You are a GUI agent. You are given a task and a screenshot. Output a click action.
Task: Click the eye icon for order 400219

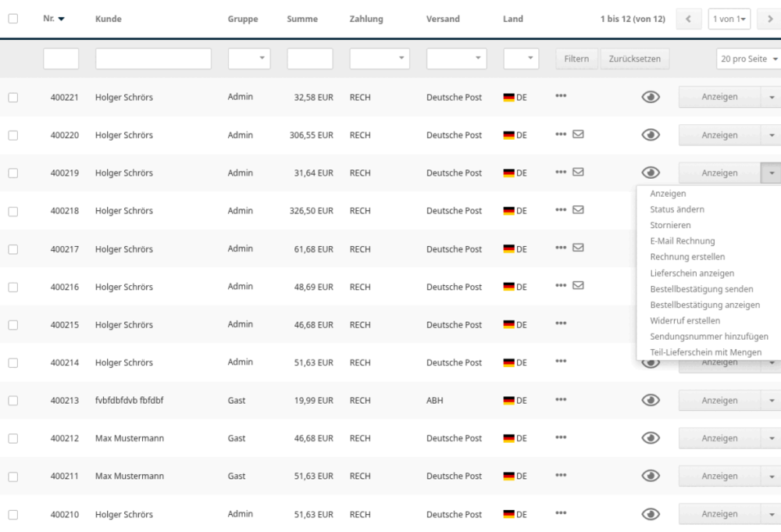(x=651, y=173)
